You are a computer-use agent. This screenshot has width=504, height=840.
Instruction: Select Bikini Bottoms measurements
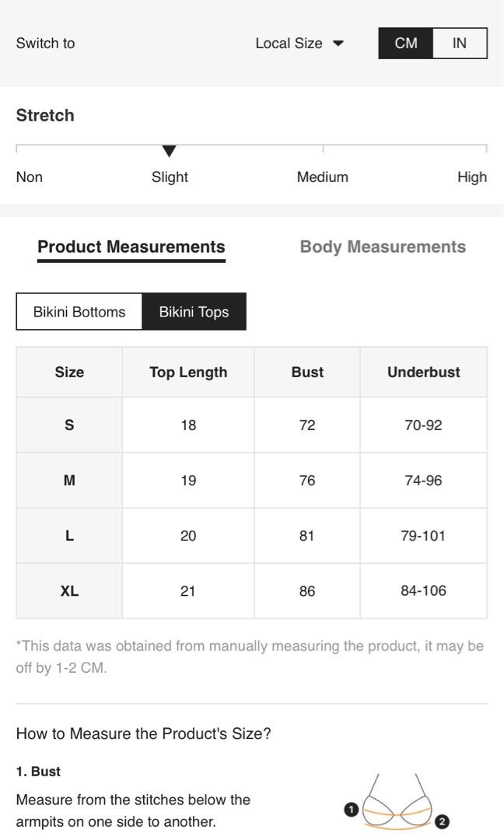pos(79,312)
